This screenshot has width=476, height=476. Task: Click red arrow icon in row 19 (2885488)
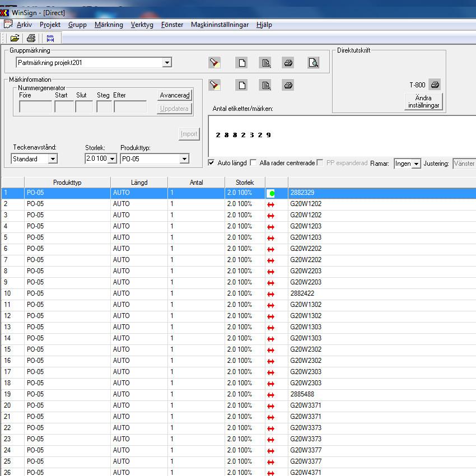point(270,395)
